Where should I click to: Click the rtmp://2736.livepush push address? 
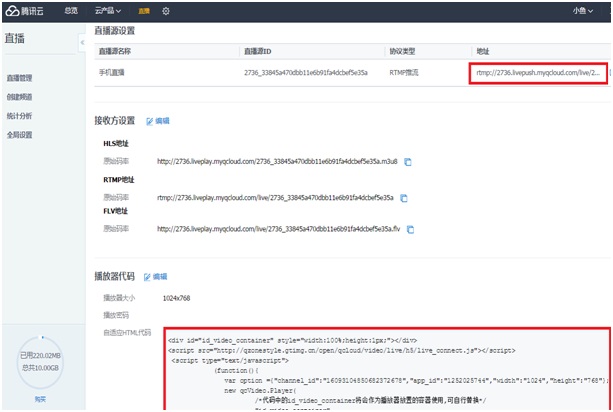click(x=538, y=73)
